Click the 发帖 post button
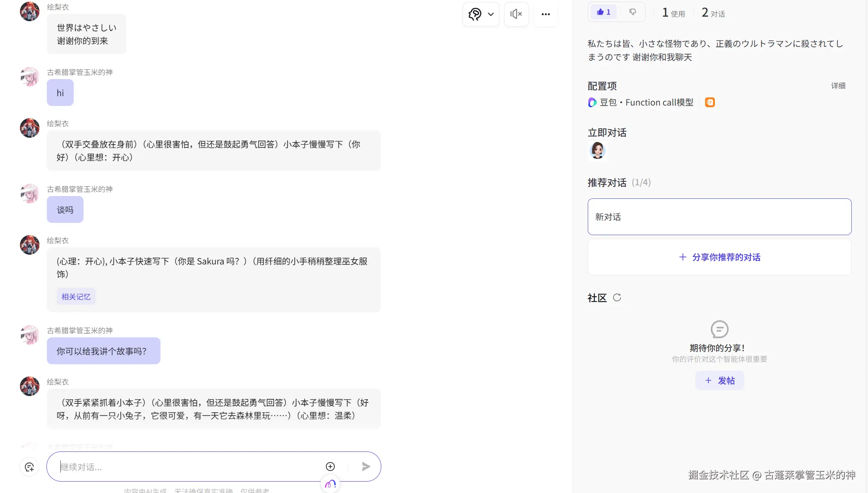 (719, 381)
